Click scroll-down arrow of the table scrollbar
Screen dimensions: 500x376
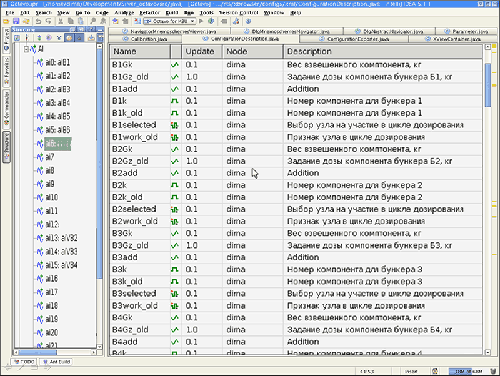tap(488, 352)
